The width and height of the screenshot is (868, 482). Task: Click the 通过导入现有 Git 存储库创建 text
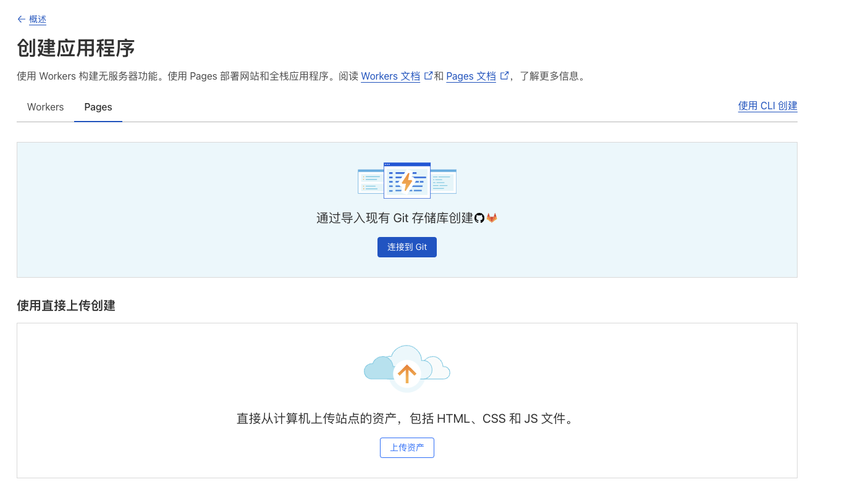[394, 218]
